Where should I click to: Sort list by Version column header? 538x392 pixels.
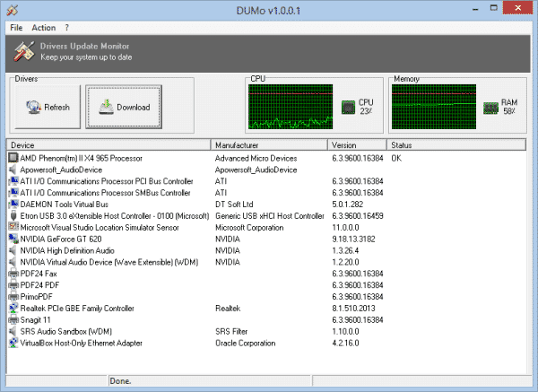click(357, 144)
